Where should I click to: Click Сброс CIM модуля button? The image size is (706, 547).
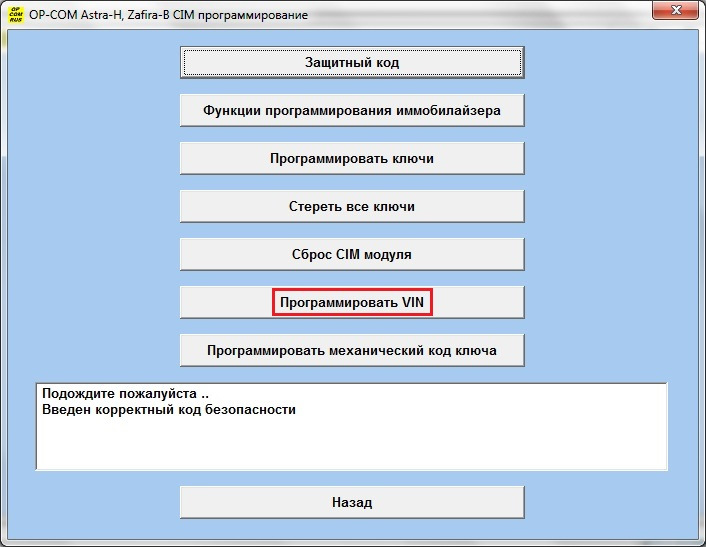(x=352, y=254)
